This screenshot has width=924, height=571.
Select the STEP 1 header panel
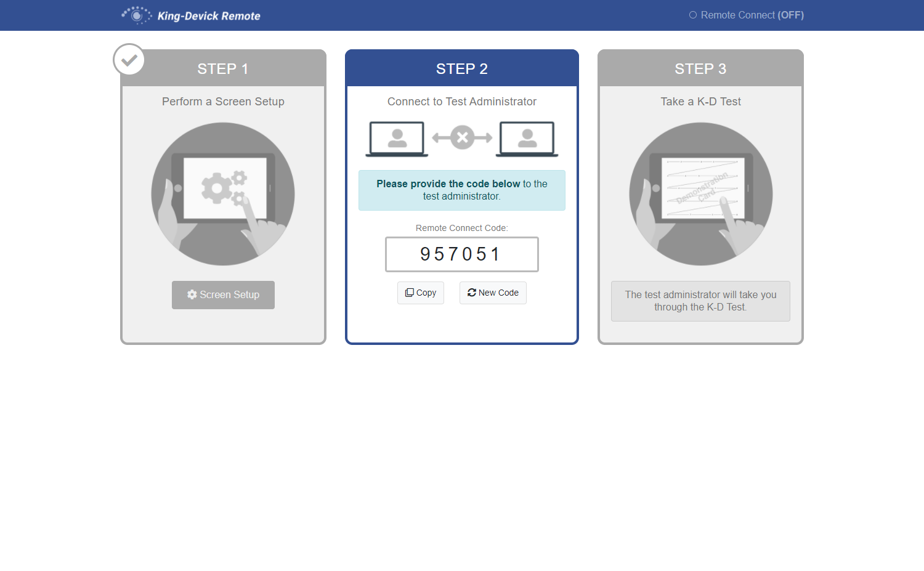(x=223, y=68)
